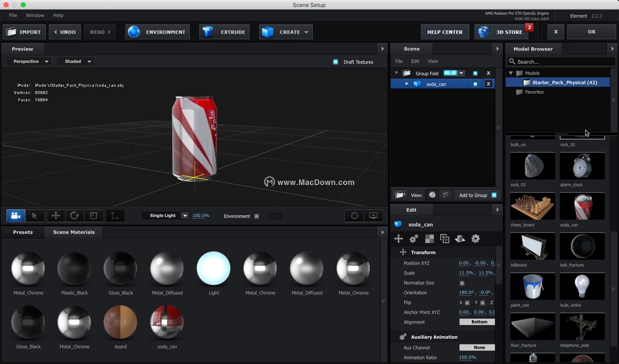Click the blue cube icon of soda_can row
619x364 pixels.
pos(417,84)
